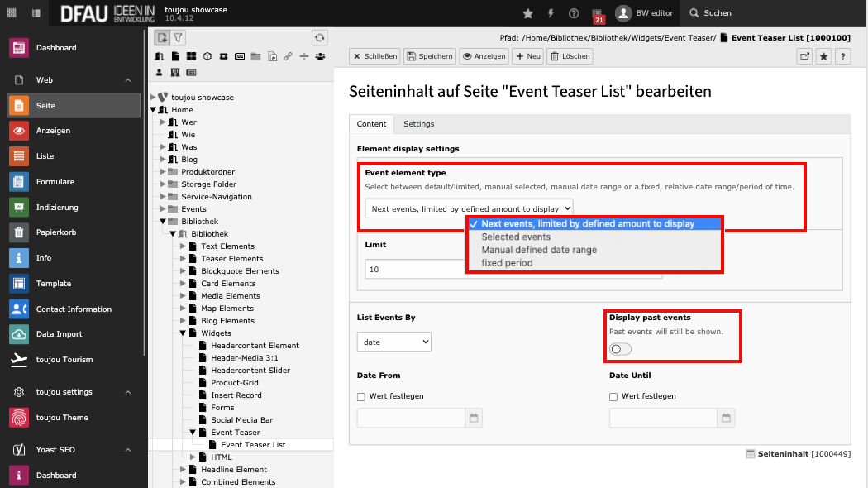Toggle the Display past events switch
This screenshot has width=868, height=488.
(619, 349)
